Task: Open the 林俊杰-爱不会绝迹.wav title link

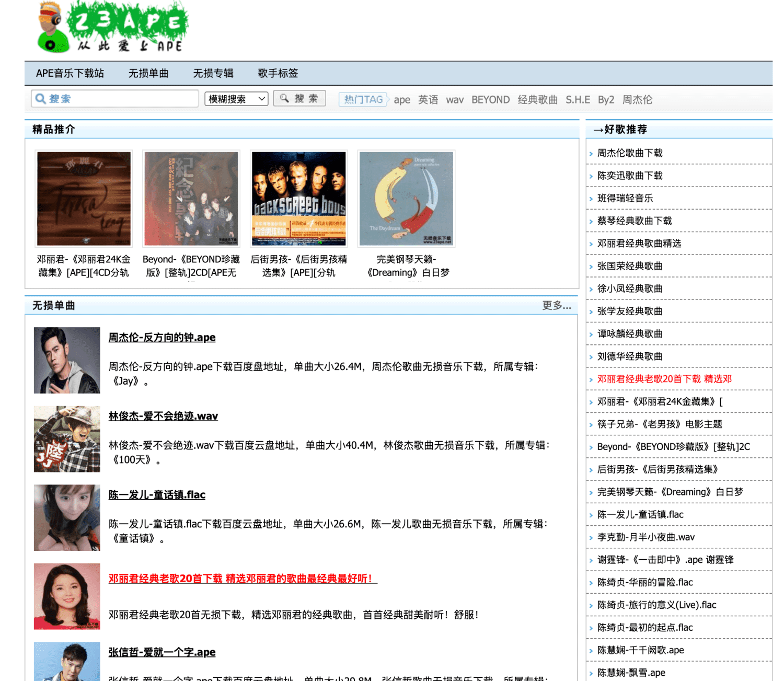Action: tap(163, 416)
